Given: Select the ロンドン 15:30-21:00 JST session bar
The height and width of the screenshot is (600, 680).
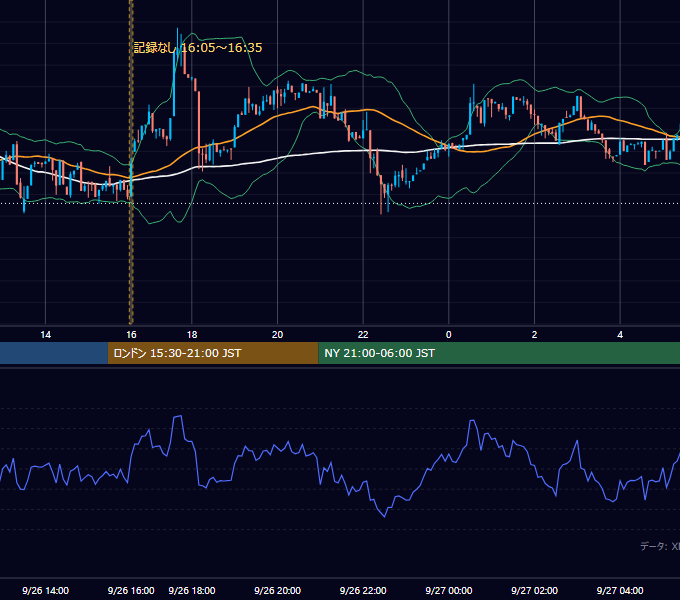Looking at the screenshot, I should [213, 353].
